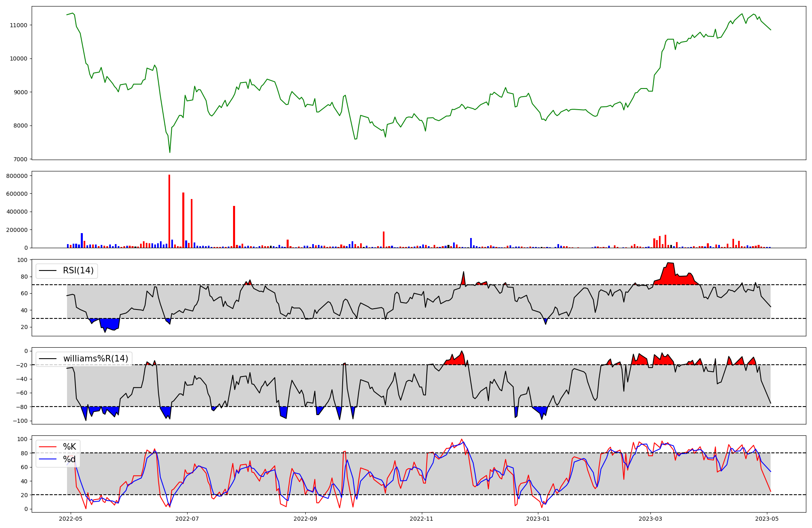The width and height of the screenshot is (812, 528).
Task: Click the 800000 volume axis tick label
Action: (x=17, y=176)
